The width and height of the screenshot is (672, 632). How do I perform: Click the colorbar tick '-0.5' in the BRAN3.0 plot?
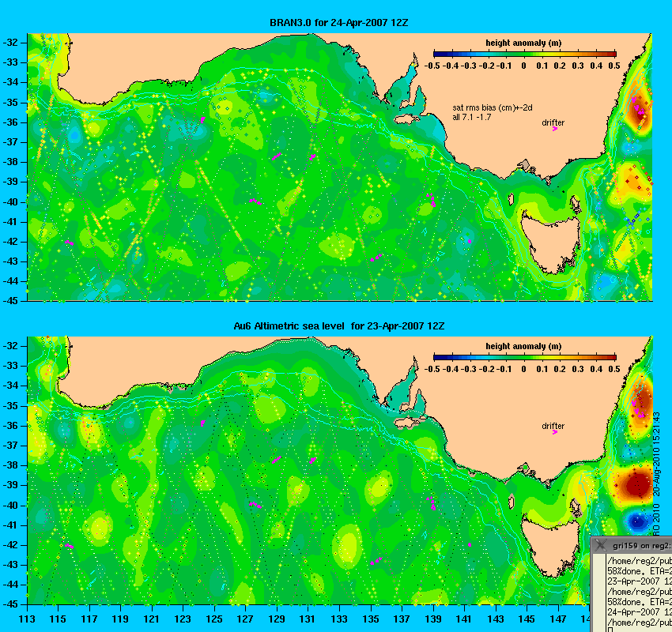pos(432,66)
